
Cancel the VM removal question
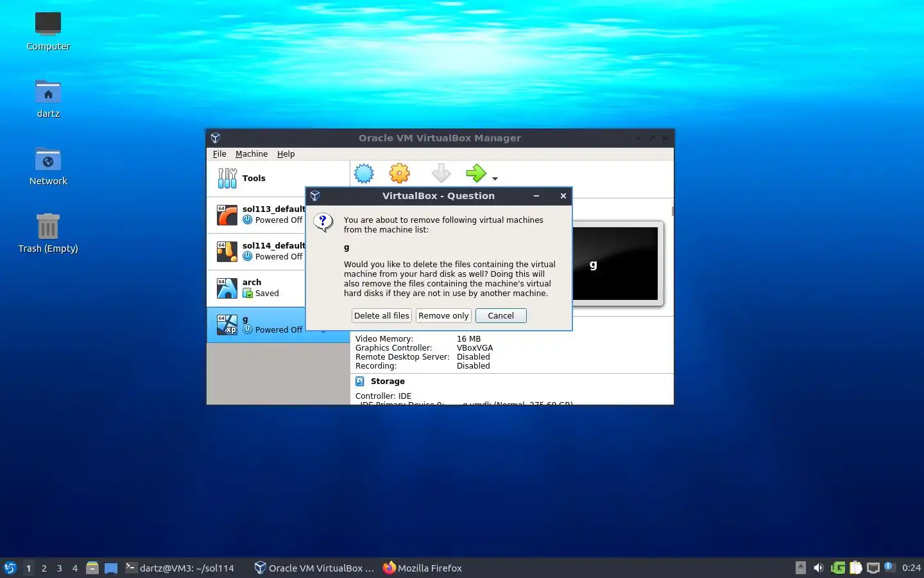pos(501,315)
